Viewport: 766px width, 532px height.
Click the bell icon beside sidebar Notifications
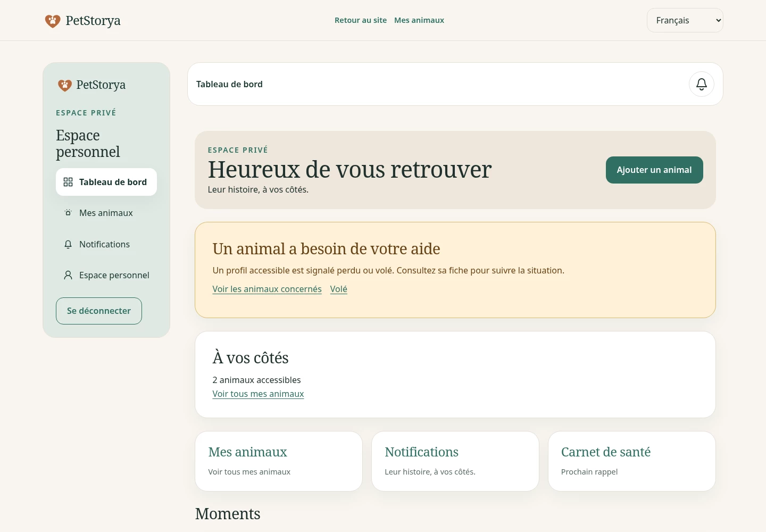tap(68, 244)
